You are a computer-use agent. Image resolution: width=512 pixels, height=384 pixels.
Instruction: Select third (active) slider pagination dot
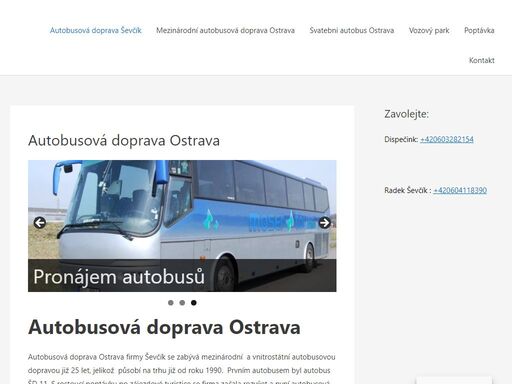pos(194,303)
